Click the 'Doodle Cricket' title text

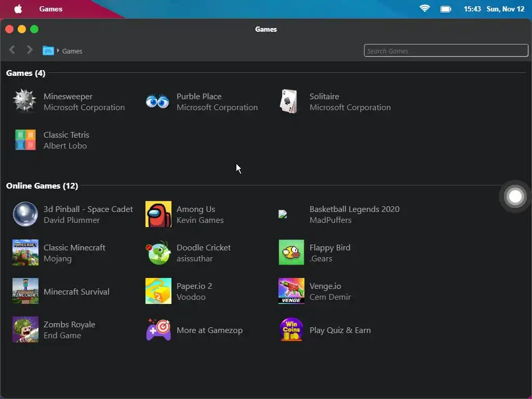204,248
